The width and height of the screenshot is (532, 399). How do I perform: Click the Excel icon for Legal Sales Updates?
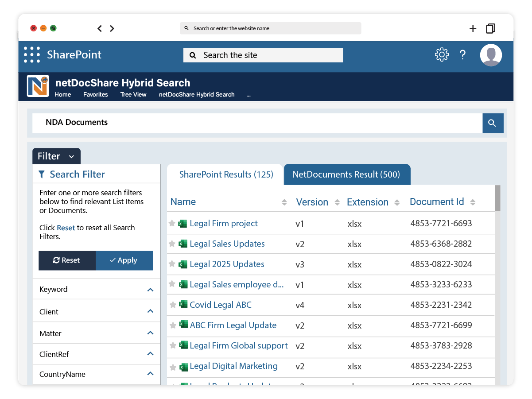(183, 244)
